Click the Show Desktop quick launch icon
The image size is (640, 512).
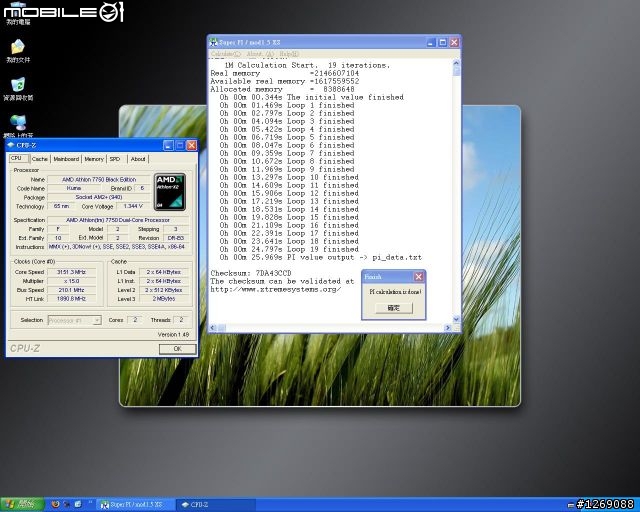coord(78,504)
